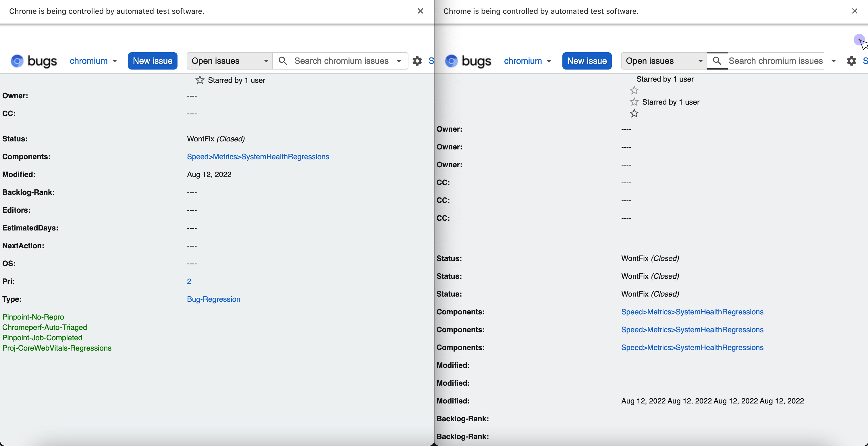The image size is (868, 446).
Task: Click the search magnifier icon in left window
Action: (283, 61)
